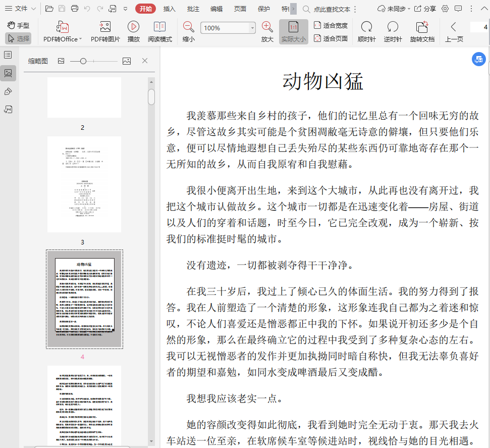
Task: Click the thumbnail size slider handle
Action: pos(83,61)
